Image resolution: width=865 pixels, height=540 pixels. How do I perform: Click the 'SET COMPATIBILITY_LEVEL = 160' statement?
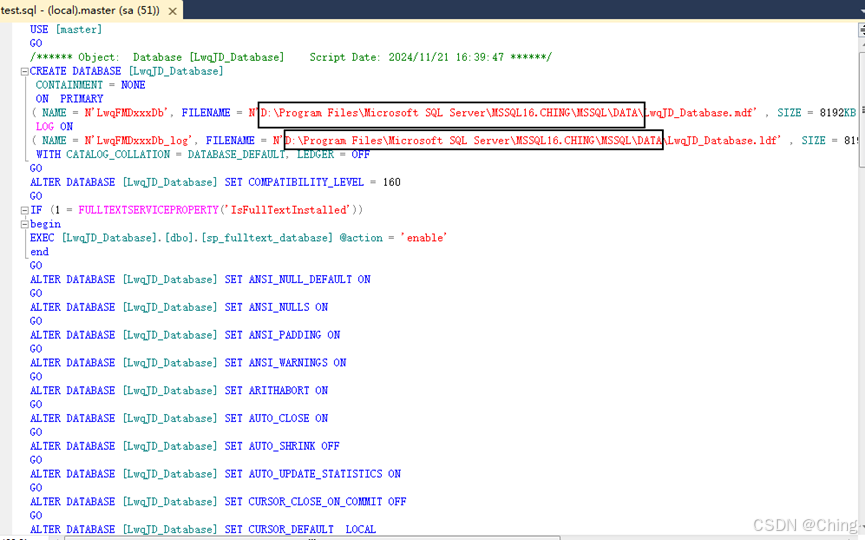tap(312, 182)
